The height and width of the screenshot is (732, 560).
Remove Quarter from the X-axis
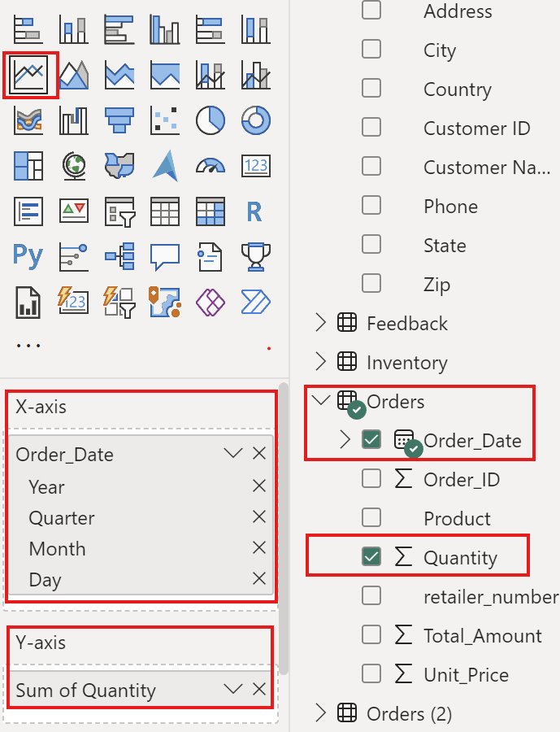(x=259, y=517)
